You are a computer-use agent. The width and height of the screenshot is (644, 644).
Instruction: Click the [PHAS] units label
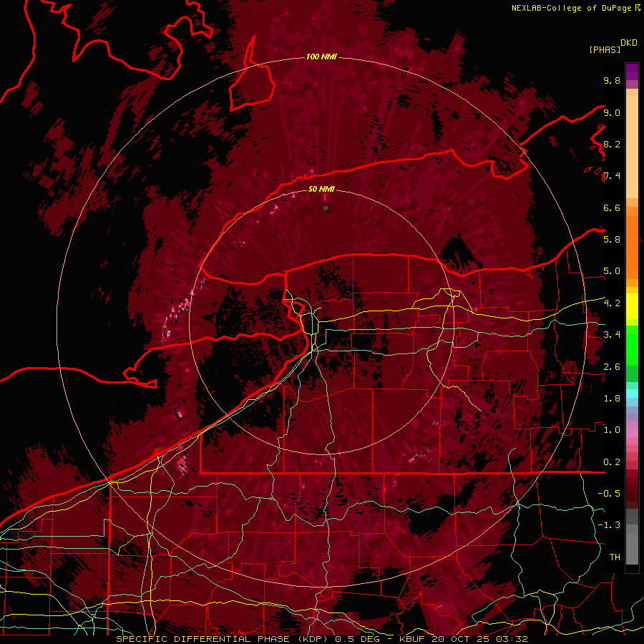(x=605, y=49)
